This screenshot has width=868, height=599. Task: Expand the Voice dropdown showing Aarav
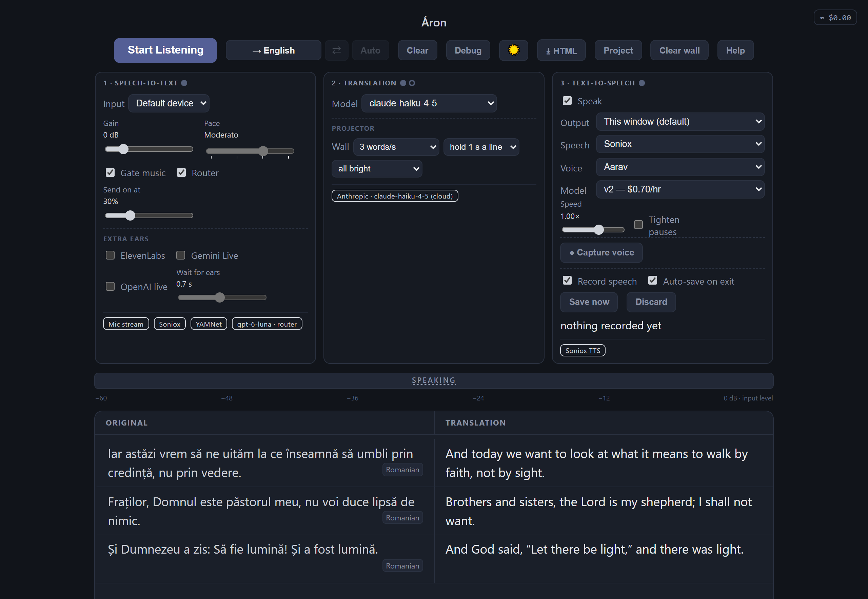click(680, 167)
